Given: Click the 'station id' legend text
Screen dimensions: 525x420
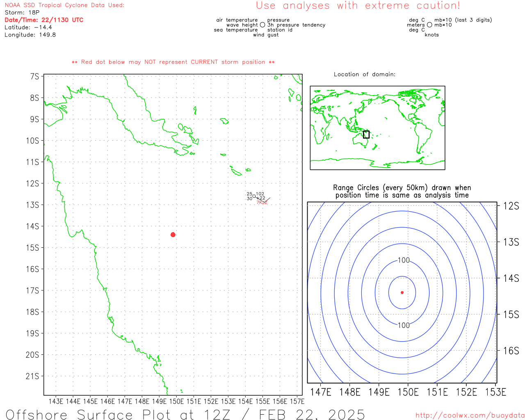Looking at the screenshot, I should point(280,30).
